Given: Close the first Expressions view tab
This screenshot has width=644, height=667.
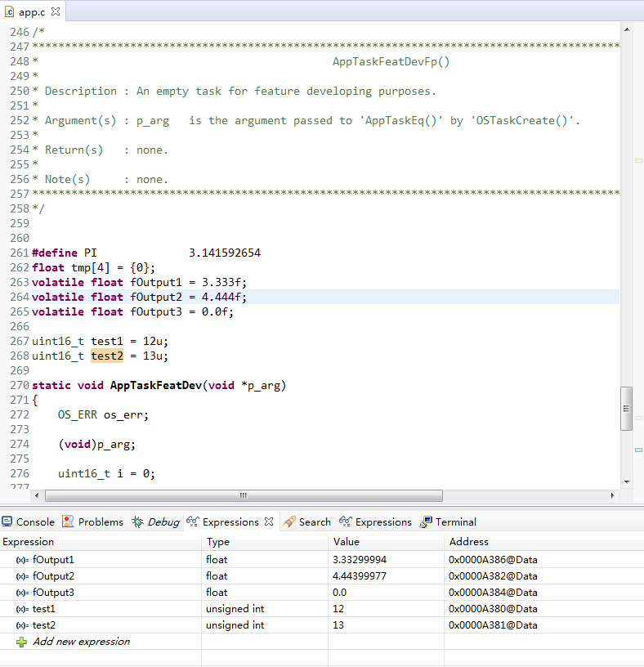Looking at the screenshot, I should (269, 522).
